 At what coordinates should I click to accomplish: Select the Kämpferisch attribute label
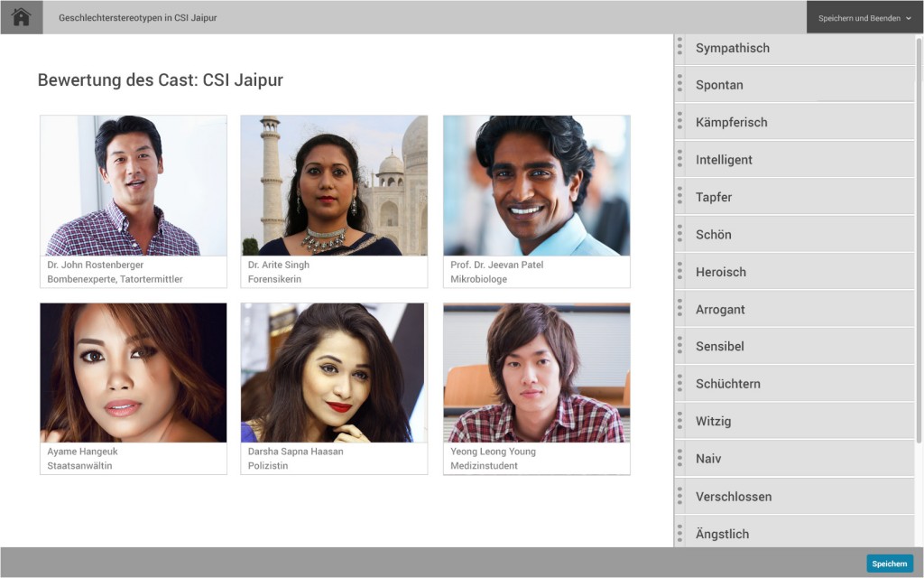731,122
